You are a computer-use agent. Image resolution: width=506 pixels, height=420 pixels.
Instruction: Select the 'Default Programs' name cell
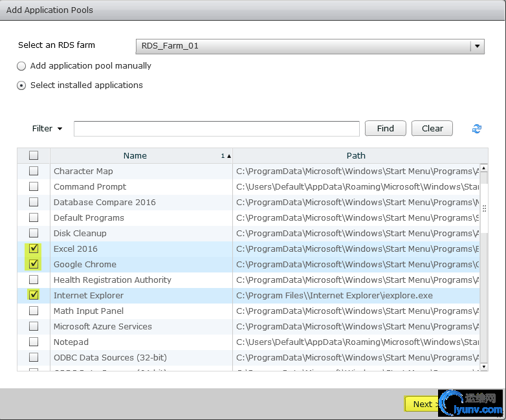(x=141, y=217)
